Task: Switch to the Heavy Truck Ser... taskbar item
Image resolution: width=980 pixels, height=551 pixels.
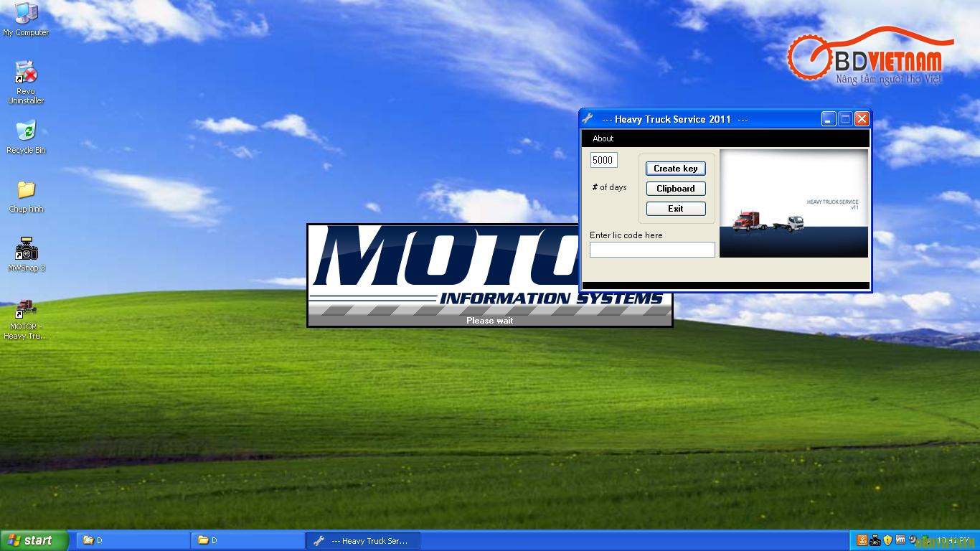Action: (363, 541)
